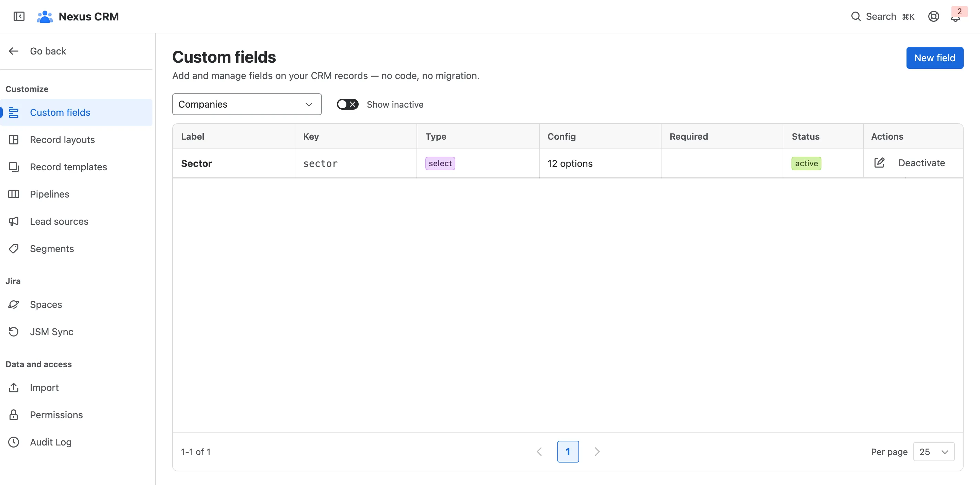Click the 12 options config cell
Image resolution: width=980 pixels, height=485 pixels.
[600, 163]
